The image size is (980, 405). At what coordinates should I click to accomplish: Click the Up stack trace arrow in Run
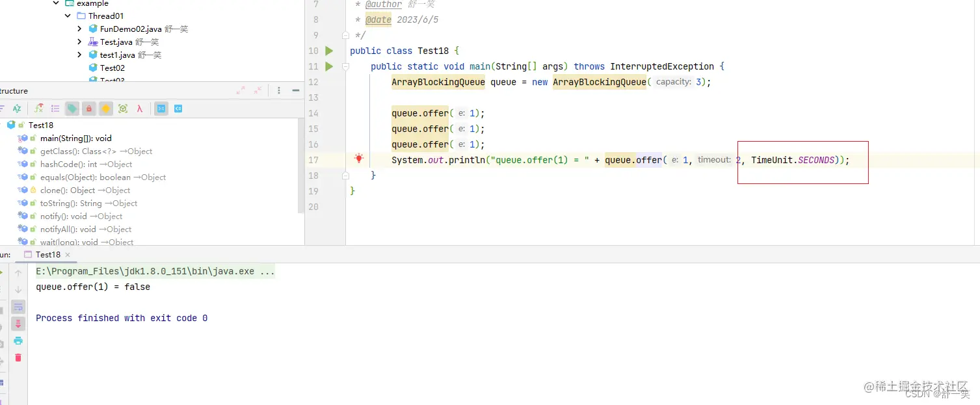pos(18,273)
